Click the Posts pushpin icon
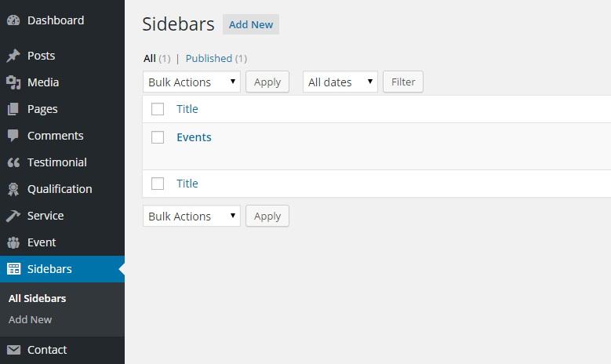 click(x=13, y=56)
